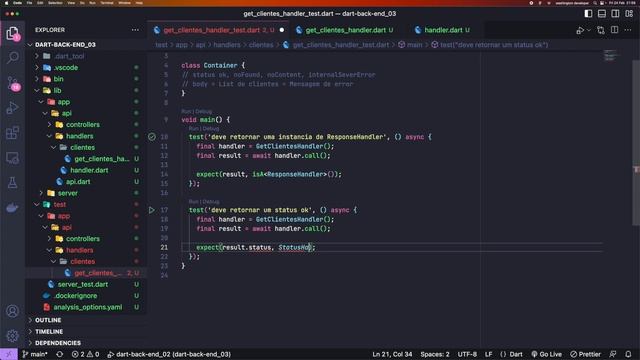Open the Run and Debug view
This screenshot has height=360, width=640.
tap(13, 108)
